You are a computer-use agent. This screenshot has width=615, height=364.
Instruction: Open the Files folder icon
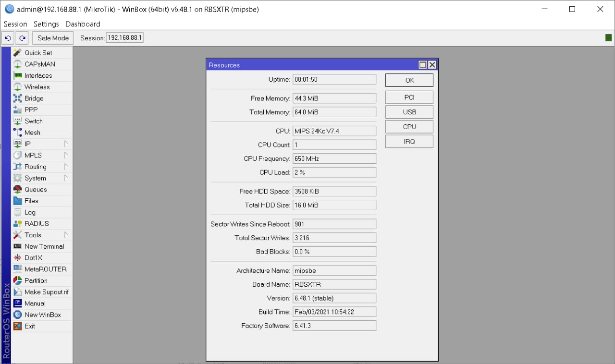(x=17, y=201)
